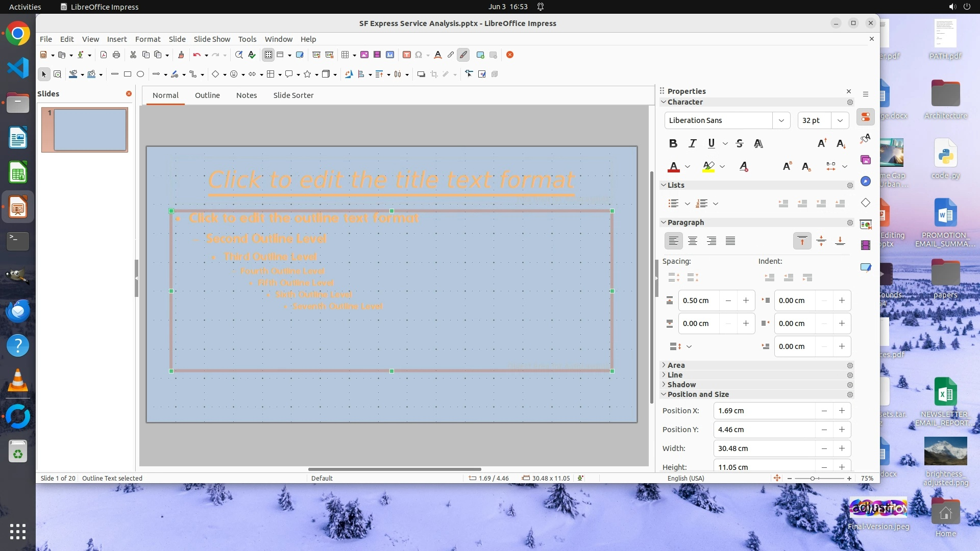
Task: Click the Insert Table icon
Action: coord(346,55)
